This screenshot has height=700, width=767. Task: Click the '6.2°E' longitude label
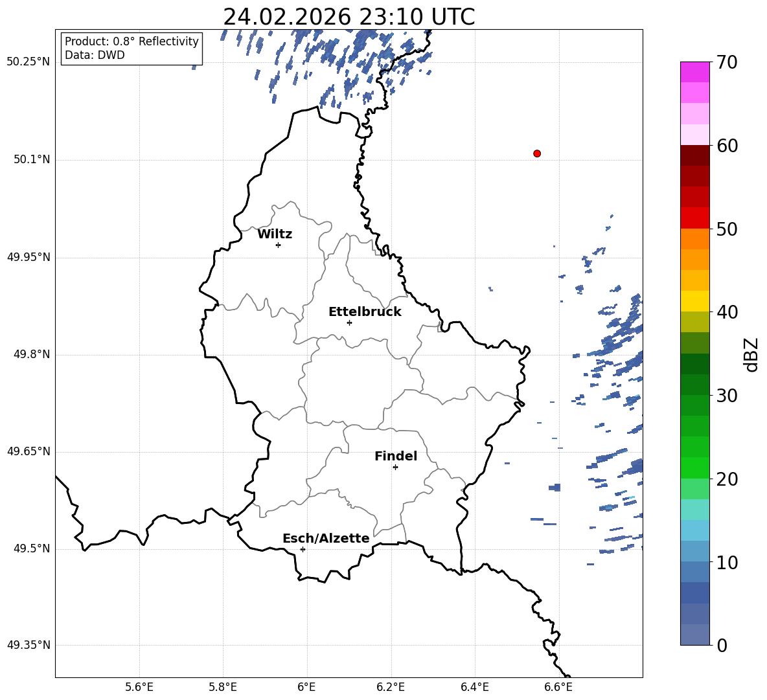(391, 687)
